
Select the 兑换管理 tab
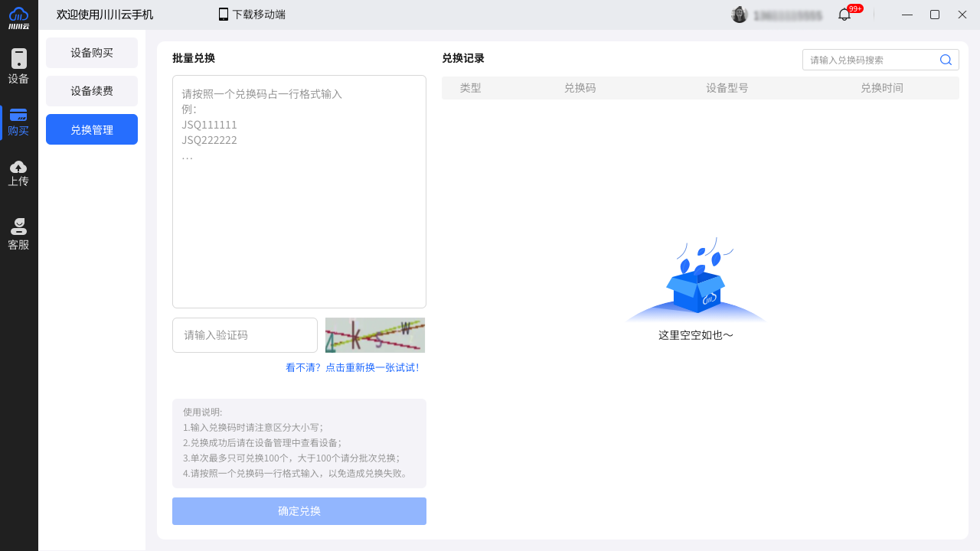pos(92,129)
